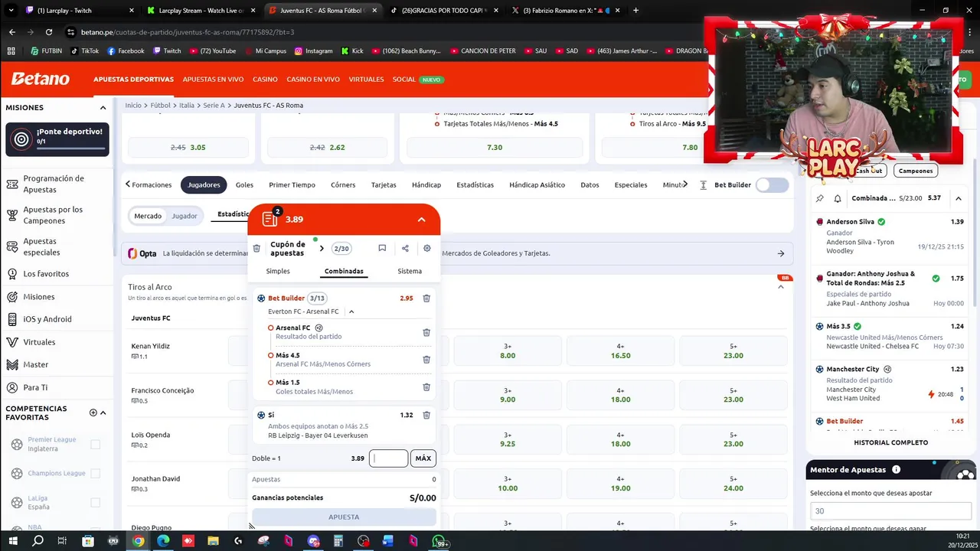The width and height of the screenshot is (980, 551).
Task: Reload the browser page
Action: 49,32
